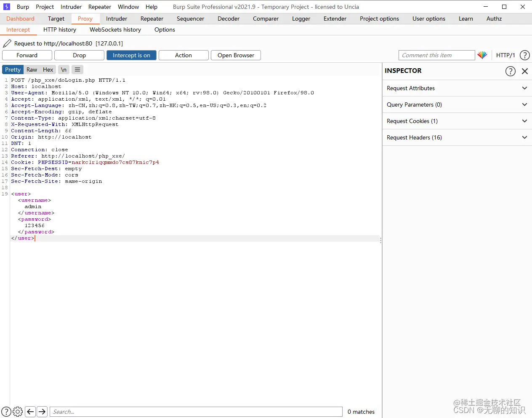Click the pencil edit target icon
Viewport: 532px width, 418px height.
click(x=7, y=43)
